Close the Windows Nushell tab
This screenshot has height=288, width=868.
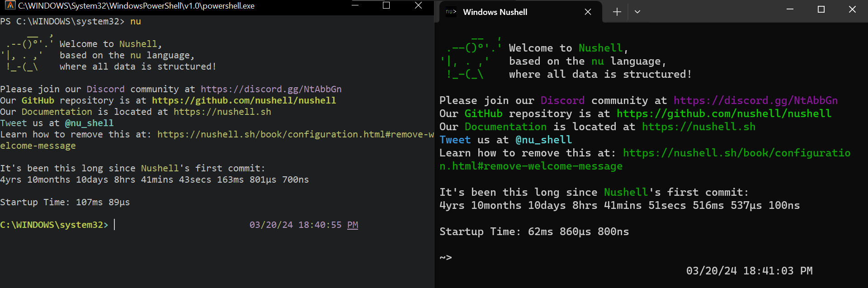coord(588,12)
